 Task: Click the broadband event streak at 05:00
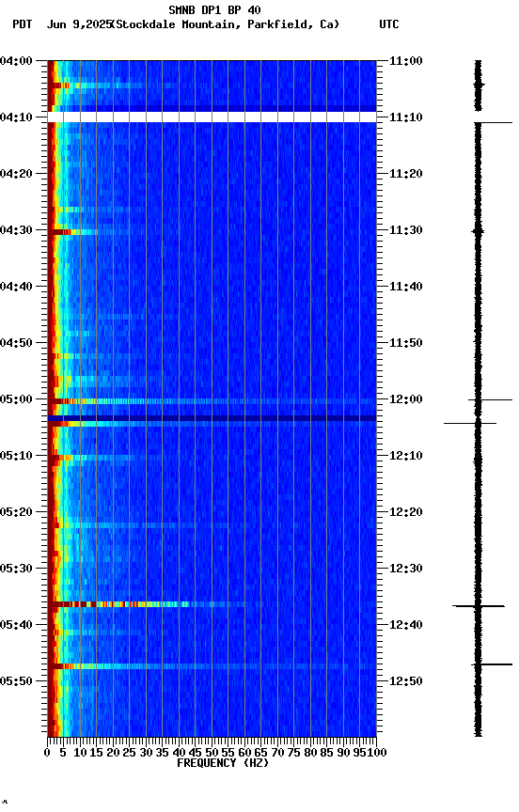212,401
